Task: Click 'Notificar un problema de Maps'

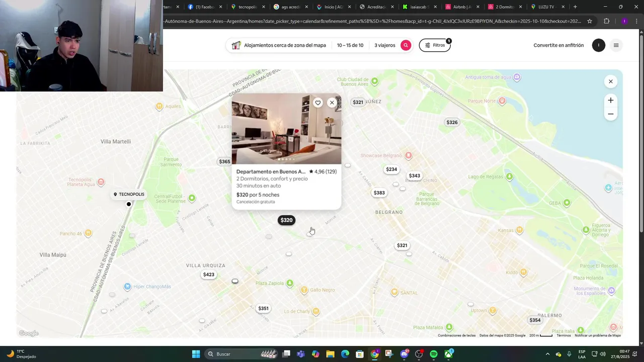Action: coord(598,335)
